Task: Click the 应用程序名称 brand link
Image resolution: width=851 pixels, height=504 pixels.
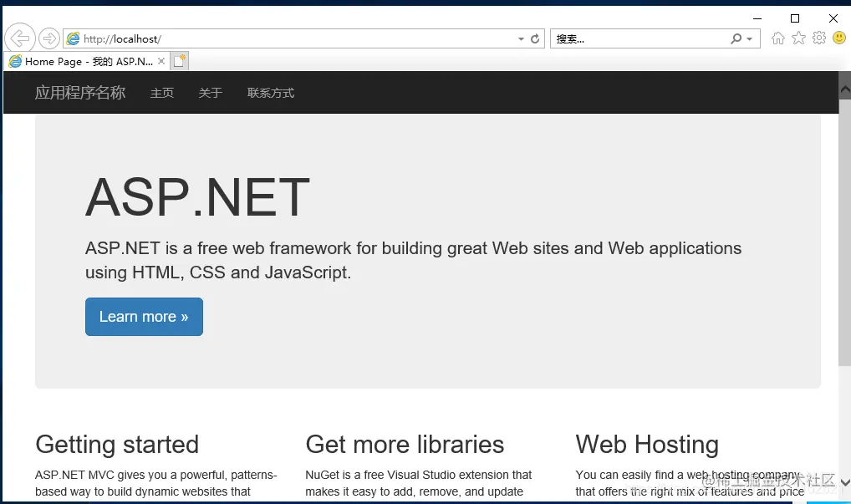Action: click(80, 93)
